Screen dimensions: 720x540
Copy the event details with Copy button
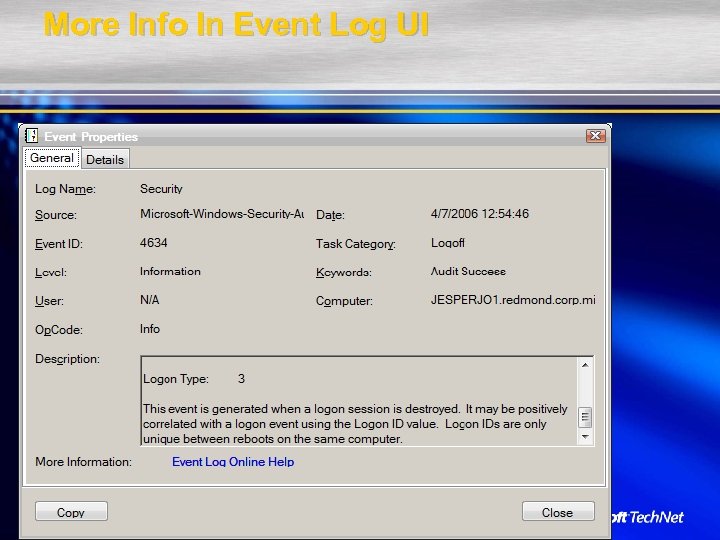tap(71, 512)
